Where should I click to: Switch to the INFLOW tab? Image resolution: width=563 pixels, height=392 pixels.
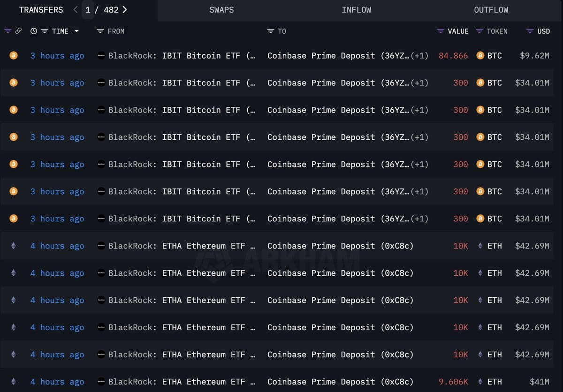click(x=356, y=10)
